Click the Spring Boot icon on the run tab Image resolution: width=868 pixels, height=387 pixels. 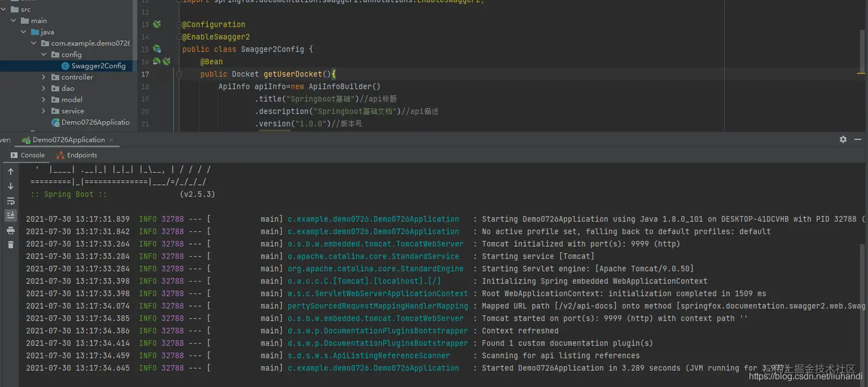pos(26,140)
